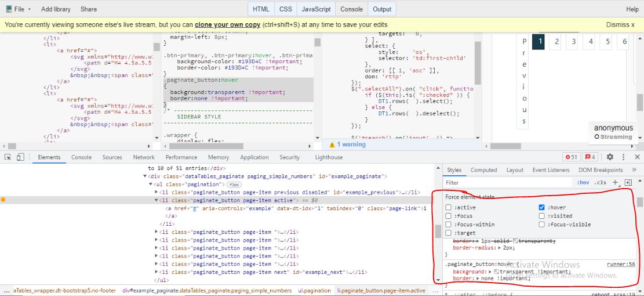Viewport: 644px width, 296px height.
Task: Click the transparent color swatch in border rule
Action: 516,241
